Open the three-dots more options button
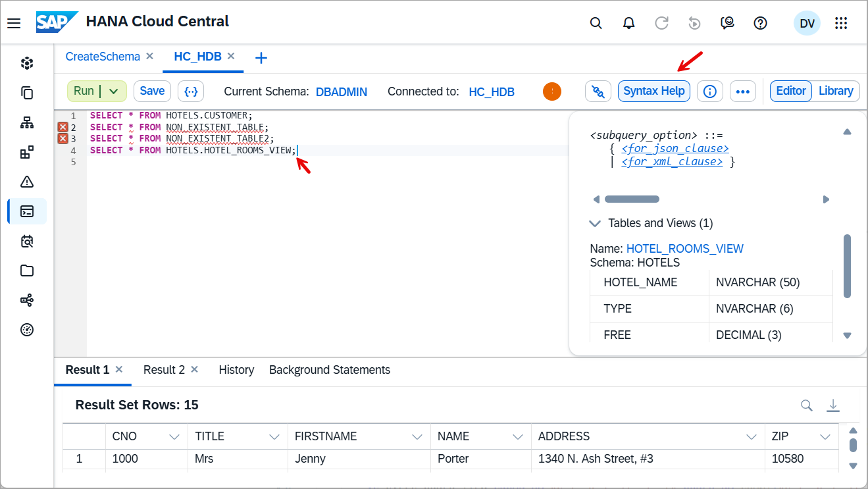868x489 pixels. (x=742, y=91)
